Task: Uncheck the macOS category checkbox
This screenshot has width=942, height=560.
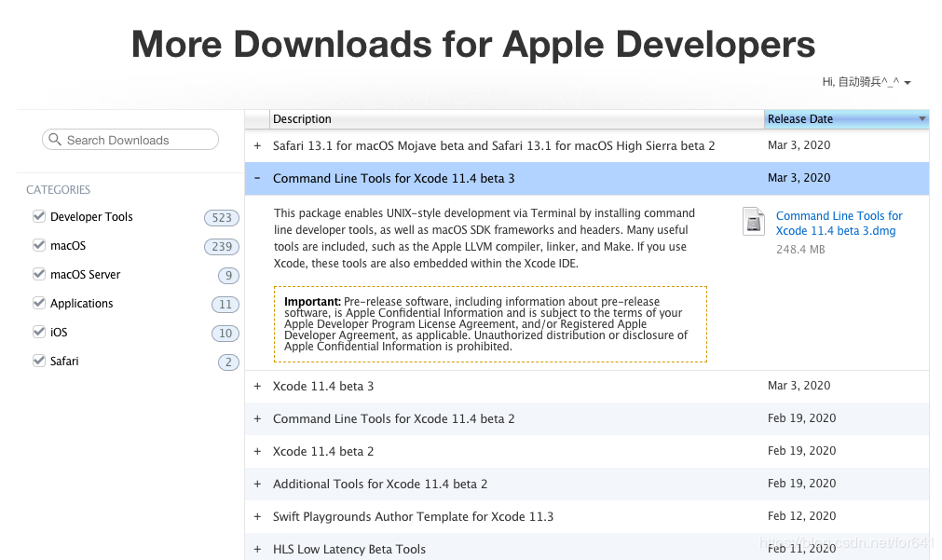Action: [39, 245]
